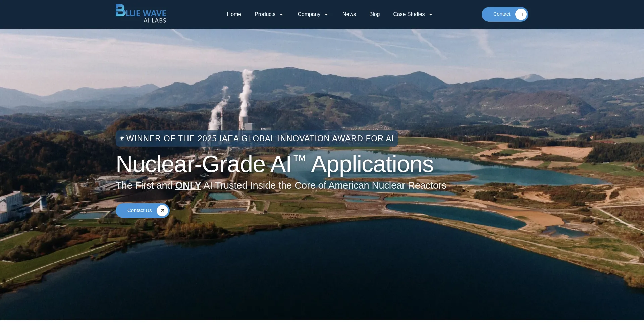Click the arrow icon in header Contact button
The height and width of the screenshot is (333, 644).
(x=521, y=14)
